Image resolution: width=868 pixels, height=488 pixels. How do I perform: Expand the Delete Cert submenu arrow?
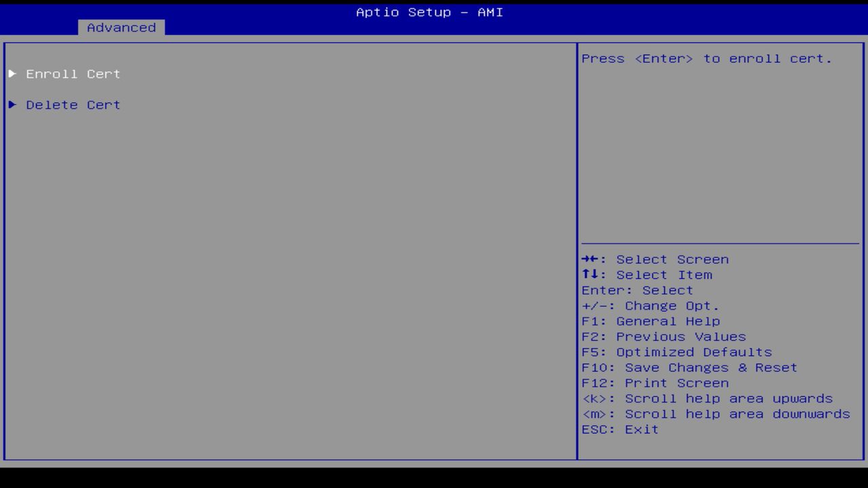12,104
